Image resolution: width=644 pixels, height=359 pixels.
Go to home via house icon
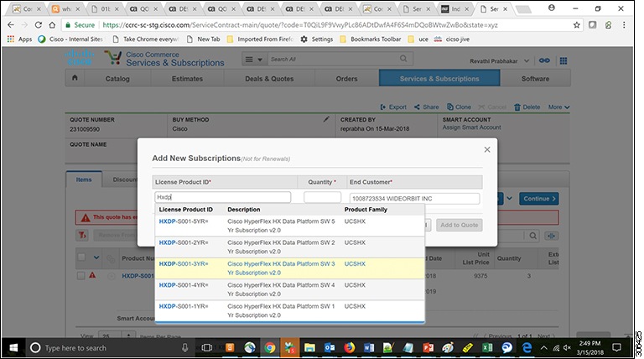(x=75, y=78)
